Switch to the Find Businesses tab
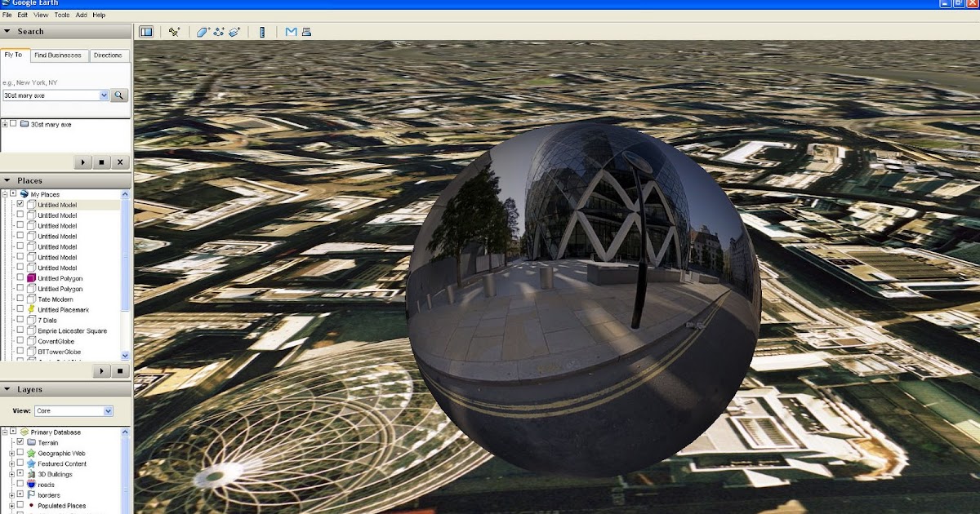 (x=58, y=55)
